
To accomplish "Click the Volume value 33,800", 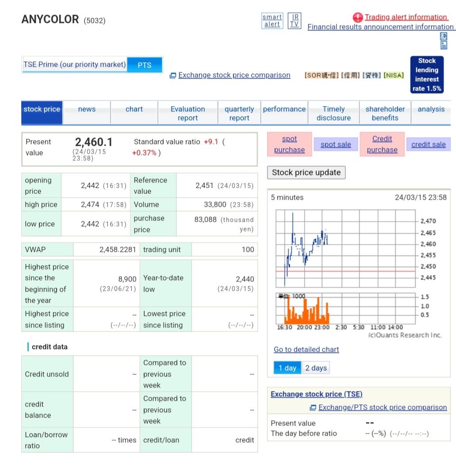I will coord(215,205).
